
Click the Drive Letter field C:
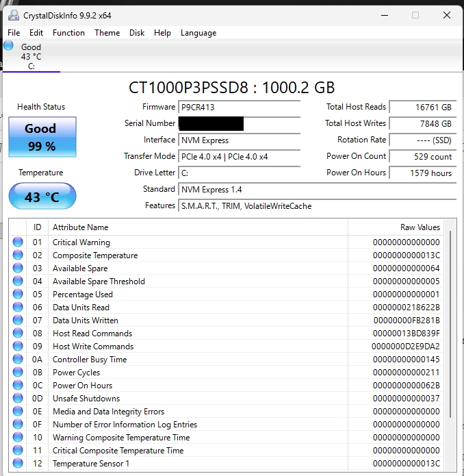click(x=239, y=173)
